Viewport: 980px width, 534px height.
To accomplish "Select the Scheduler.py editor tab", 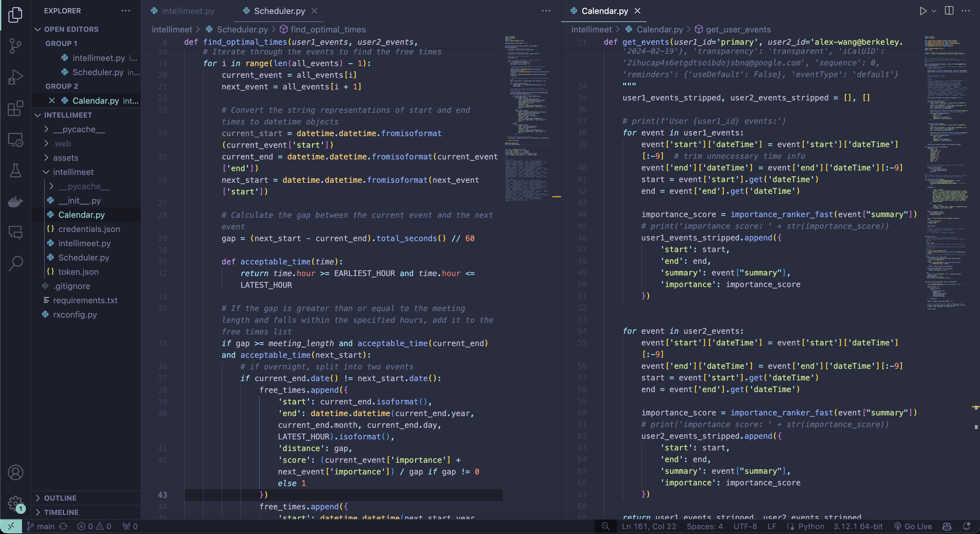I will coord(279,11).
